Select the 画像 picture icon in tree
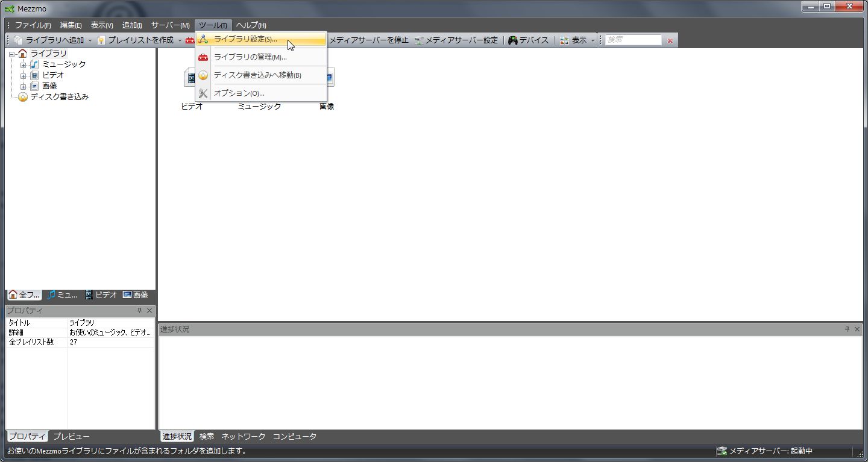 pos(34,86)
